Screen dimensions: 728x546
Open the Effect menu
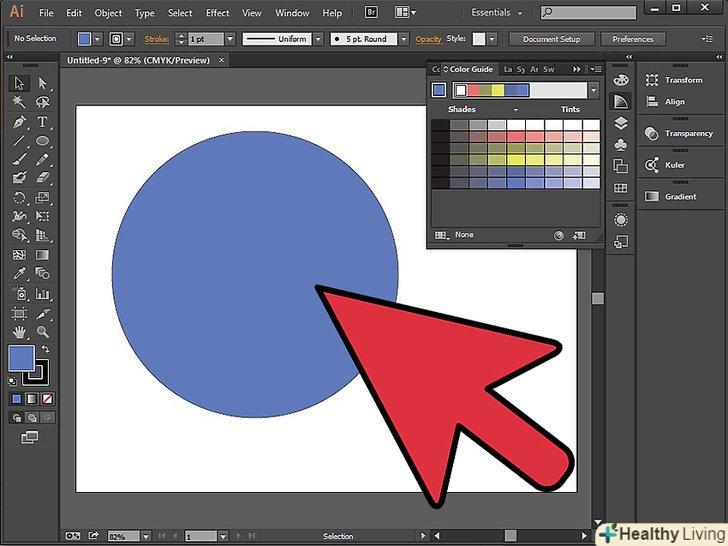click(217, 13)
